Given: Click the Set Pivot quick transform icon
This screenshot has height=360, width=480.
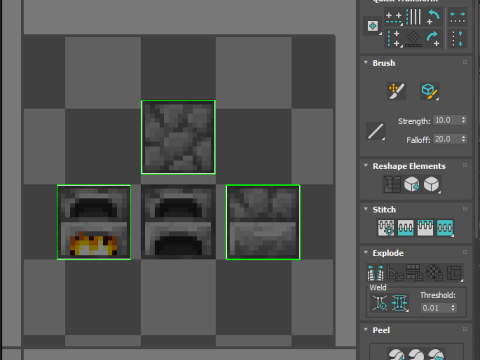Looking at the screenshot, I should click(373, 26).
